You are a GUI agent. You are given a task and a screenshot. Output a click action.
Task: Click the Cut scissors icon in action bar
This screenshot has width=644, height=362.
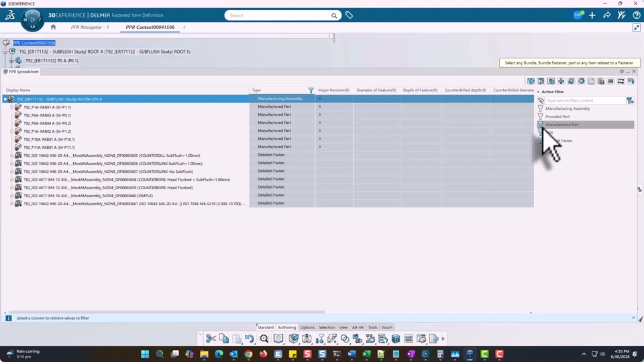(x=211, y=339)
